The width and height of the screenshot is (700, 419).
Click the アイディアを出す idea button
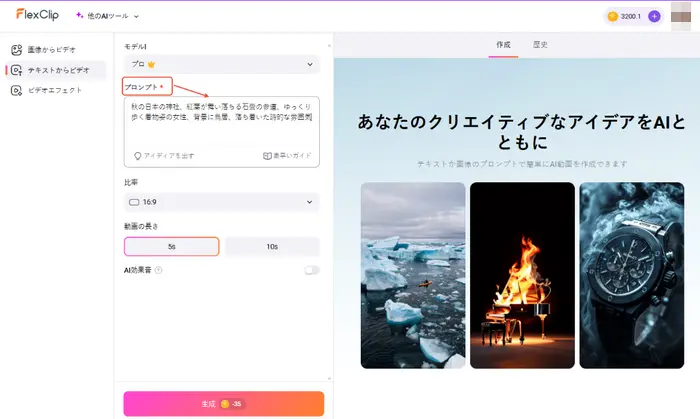(164, 156)
